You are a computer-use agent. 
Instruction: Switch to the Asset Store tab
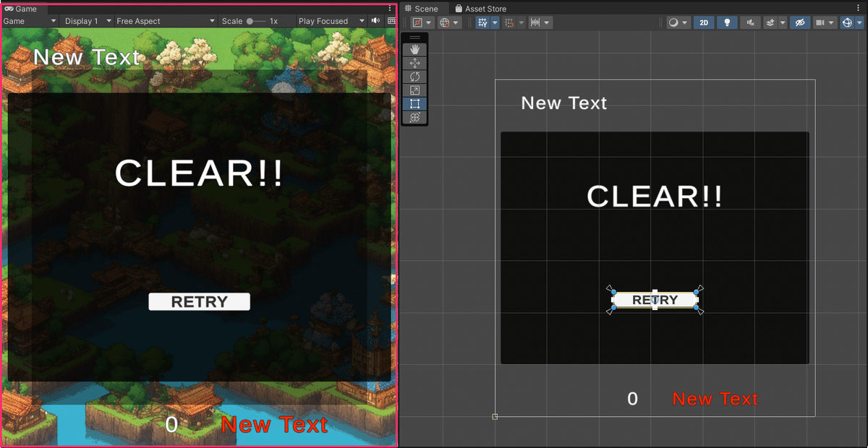[x=481, y=9]
